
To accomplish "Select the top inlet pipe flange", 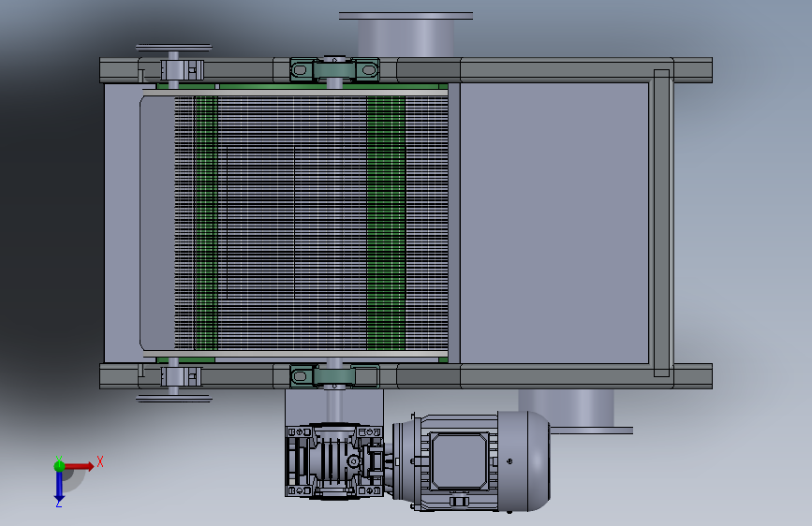I will 406,16.
